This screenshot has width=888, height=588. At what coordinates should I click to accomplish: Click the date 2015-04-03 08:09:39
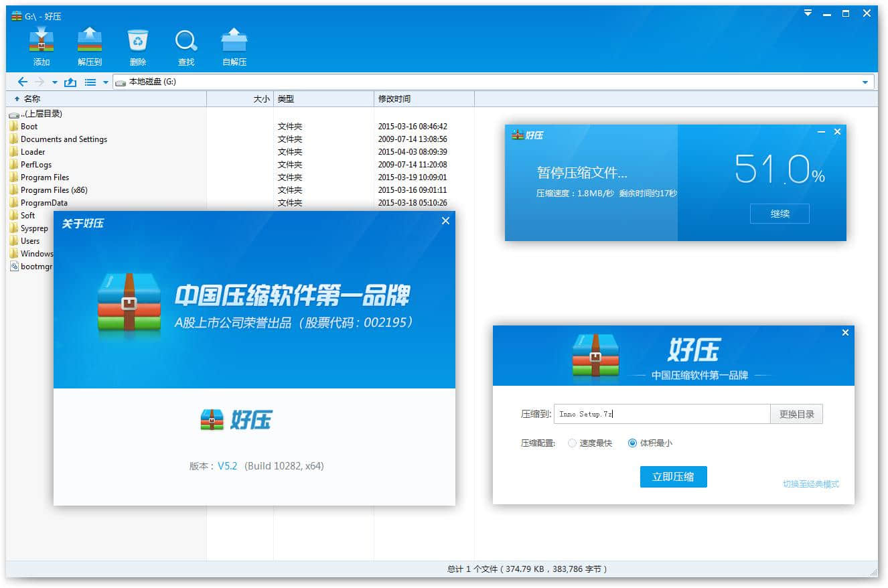413,151
